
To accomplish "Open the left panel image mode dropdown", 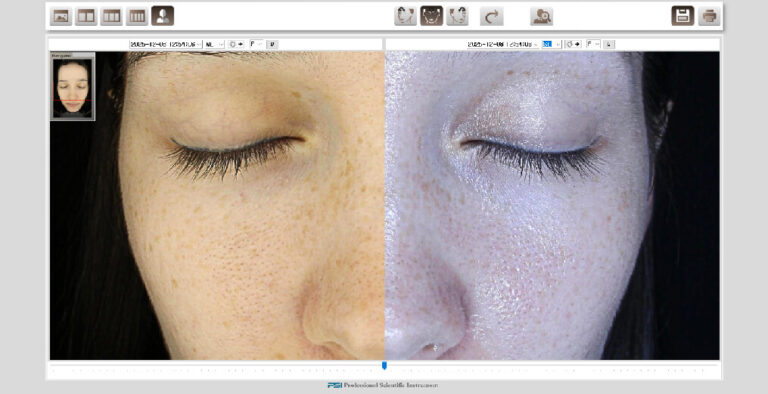I will (x=215, y=45).
